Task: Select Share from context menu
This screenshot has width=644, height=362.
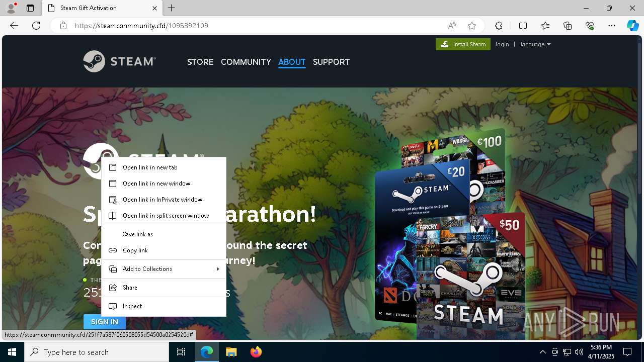Action: click(x=164, y=288)
